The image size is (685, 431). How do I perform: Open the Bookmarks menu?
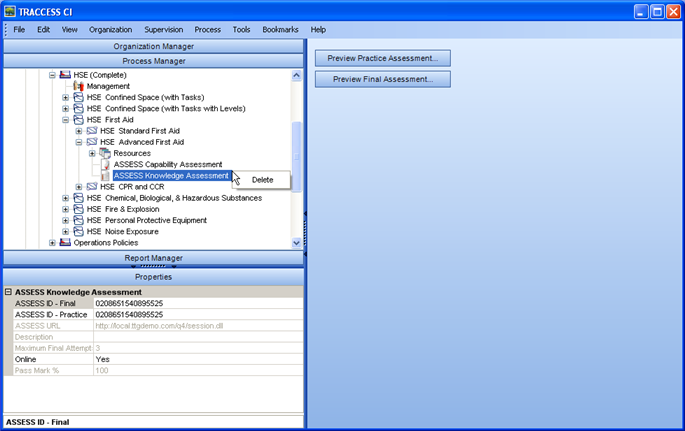(x=280, y=30)
